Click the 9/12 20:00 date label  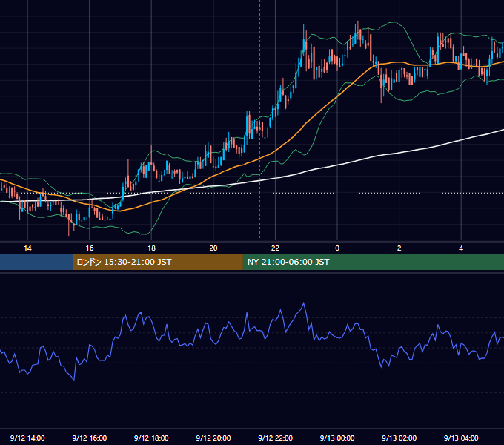pos(213,438)
